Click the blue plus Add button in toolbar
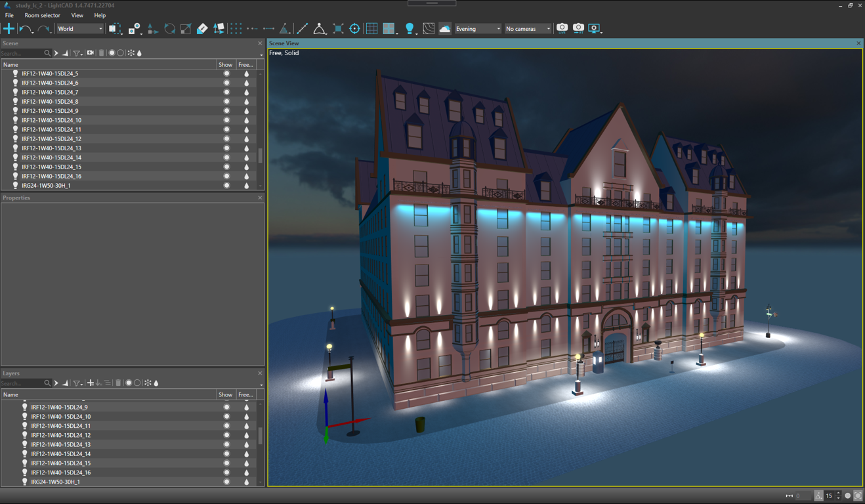The width and height of the screenshot is (865, 504). pyautogui.click(x=9, y=29)
